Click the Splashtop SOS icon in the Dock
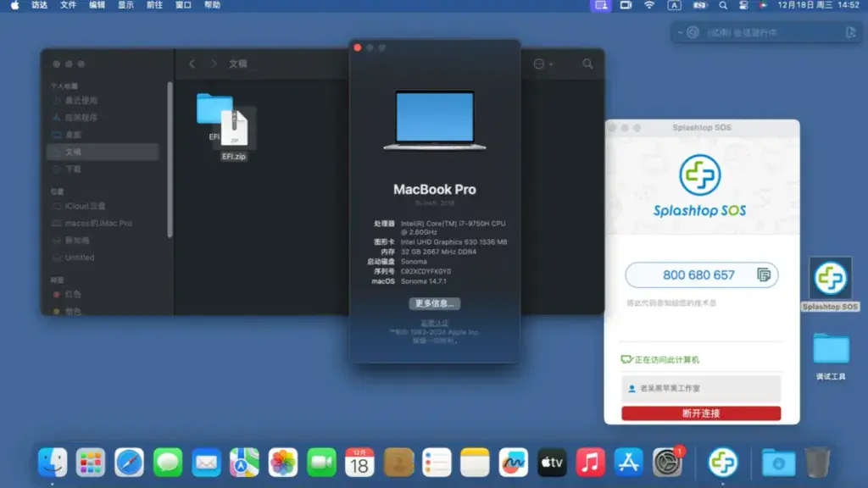868x488 pixels. 722,462
